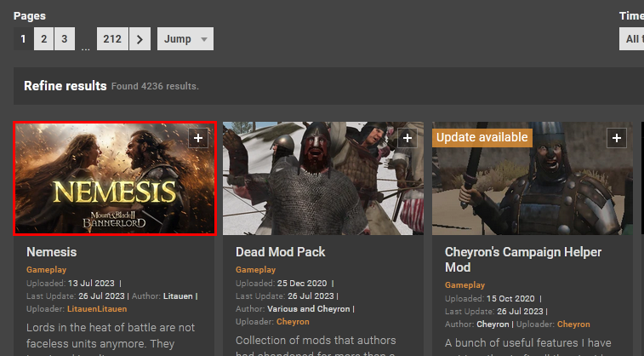644x356 pixels.
Task: Open Cheyron's Campaign Helper Mod title link
Action: click(523, 260)
